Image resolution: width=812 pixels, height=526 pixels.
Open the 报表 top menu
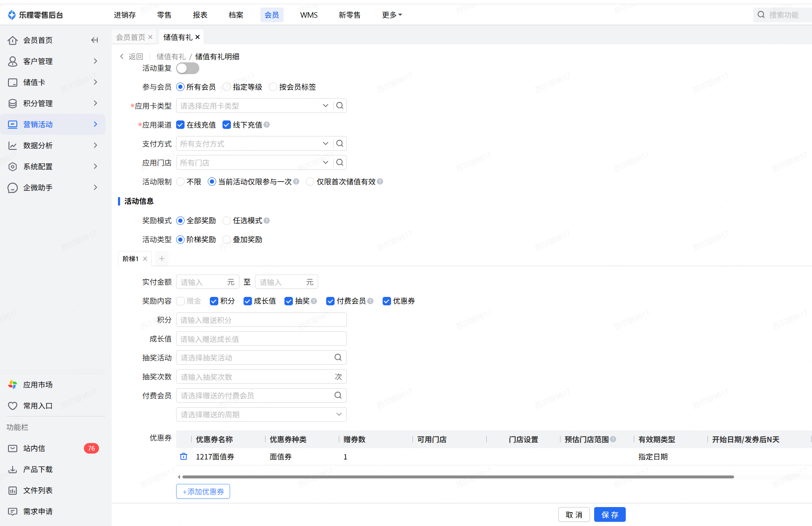(x=200, y=15)
